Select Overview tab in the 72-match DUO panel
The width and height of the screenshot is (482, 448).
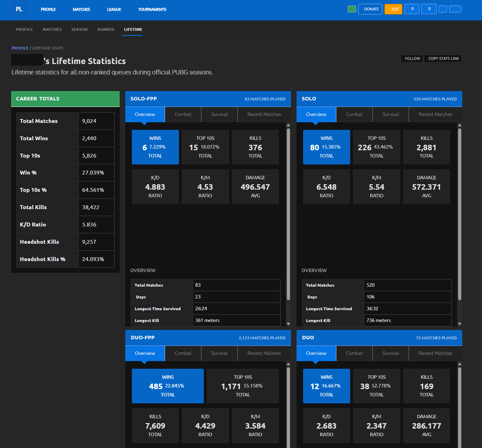click(316, 353)
